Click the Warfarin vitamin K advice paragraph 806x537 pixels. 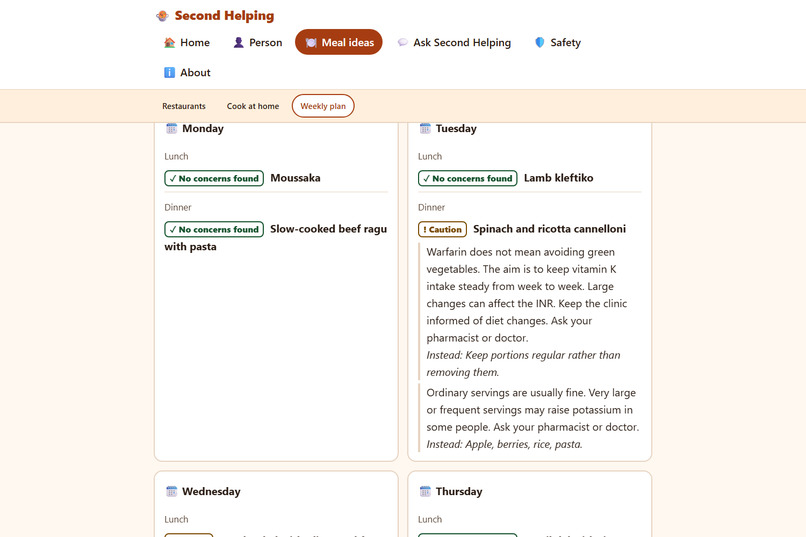527,295
